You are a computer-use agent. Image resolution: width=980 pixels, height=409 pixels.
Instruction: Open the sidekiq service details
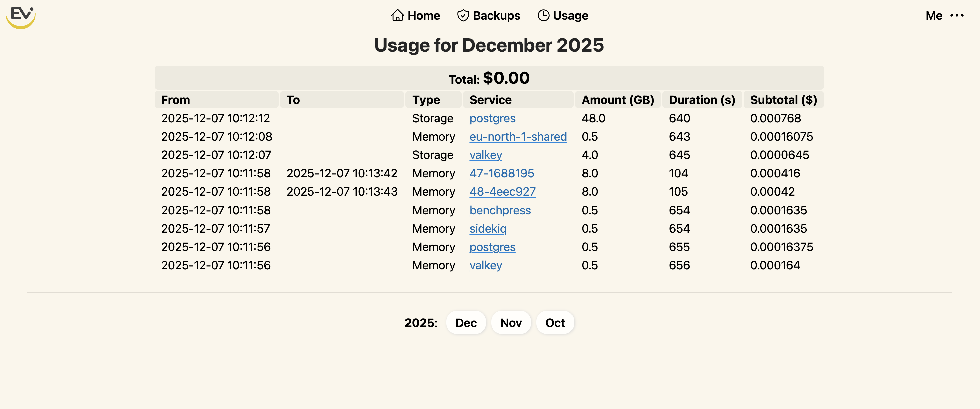(x=488, y=229)
